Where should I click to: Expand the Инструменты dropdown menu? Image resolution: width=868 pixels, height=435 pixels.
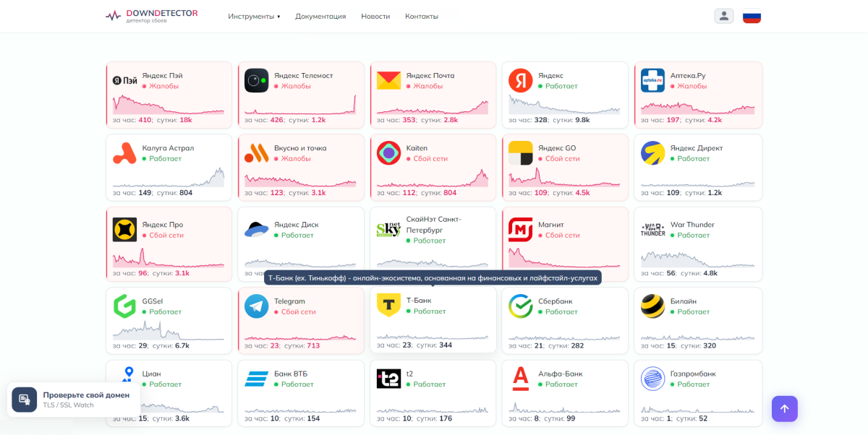pos(254,16)
